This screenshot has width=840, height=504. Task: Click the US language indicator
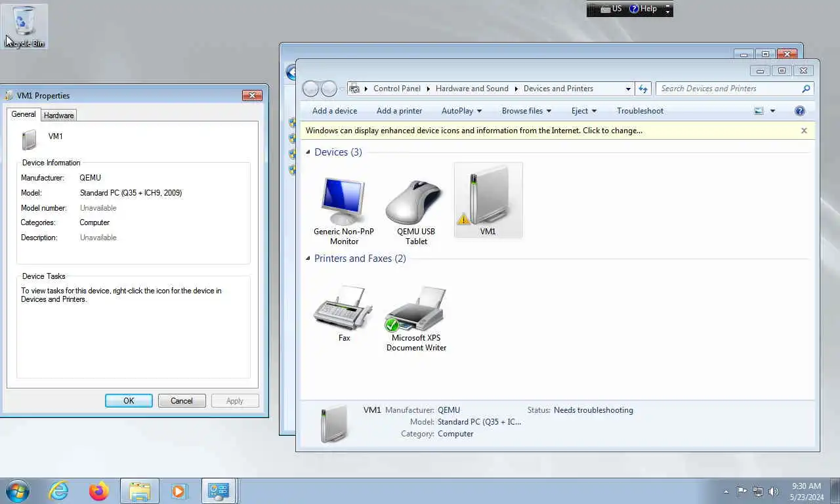coord(611,9)
